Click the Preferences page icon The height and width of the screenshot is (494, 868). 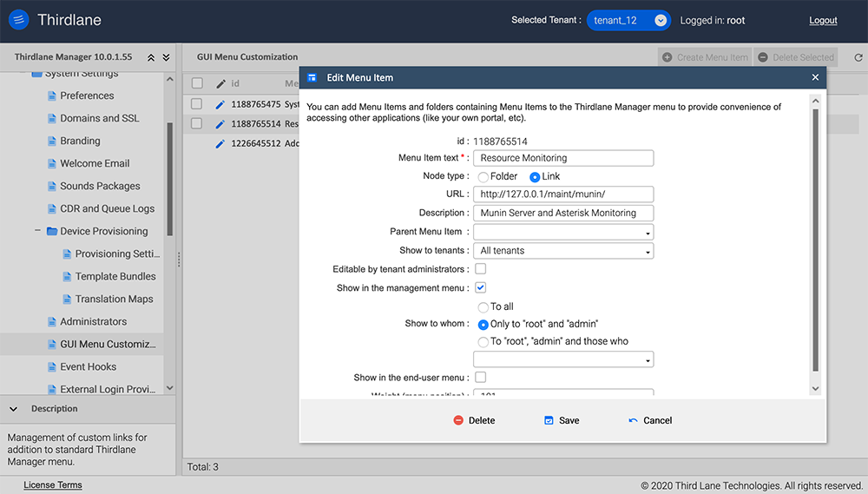coord(52,96)
